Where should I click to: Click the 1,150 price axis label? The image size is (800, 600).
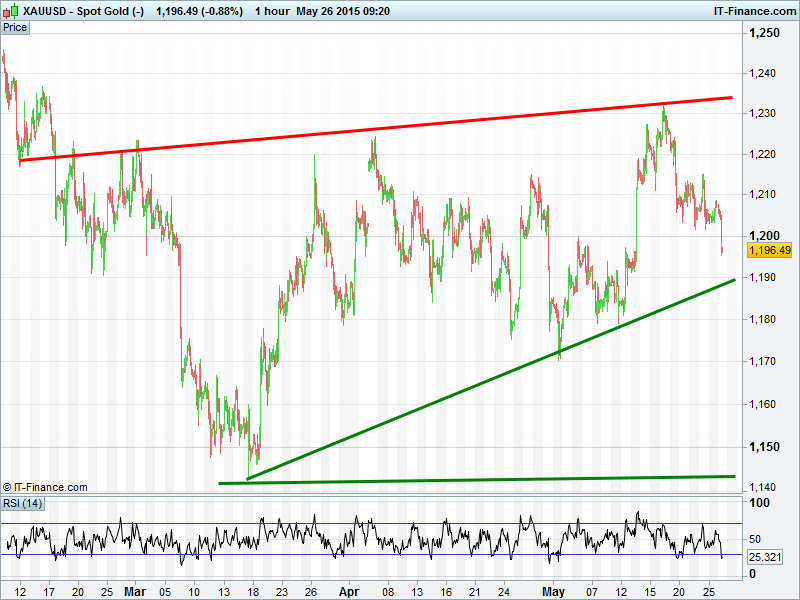tap(765, 446)
